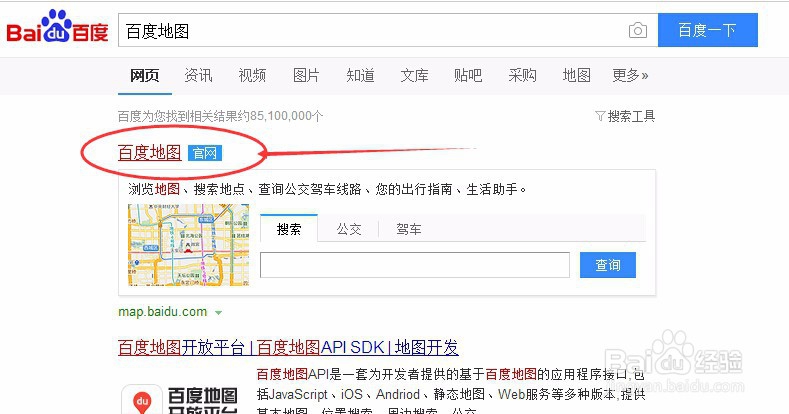Switch to the 视频 tab

[252, 75]
